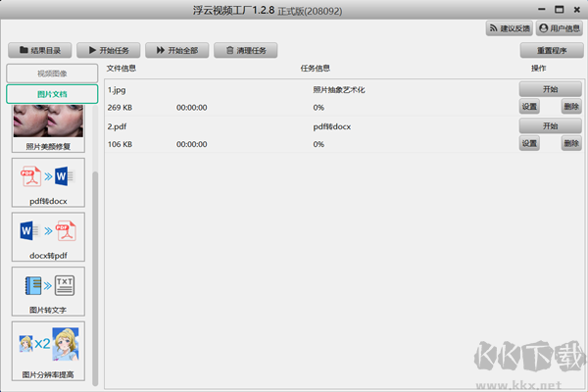Open the 结果目录 results folder button

(40, 50)
